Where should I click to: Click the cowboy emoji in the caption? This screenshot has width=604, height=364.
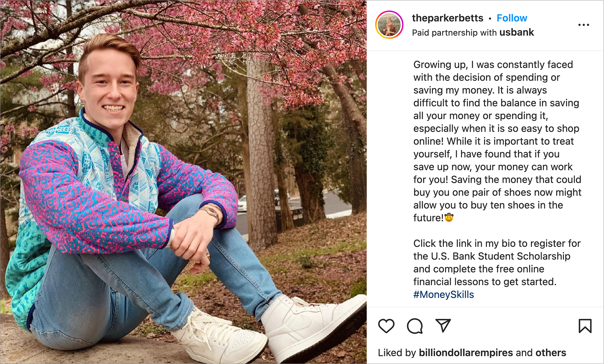449,218
